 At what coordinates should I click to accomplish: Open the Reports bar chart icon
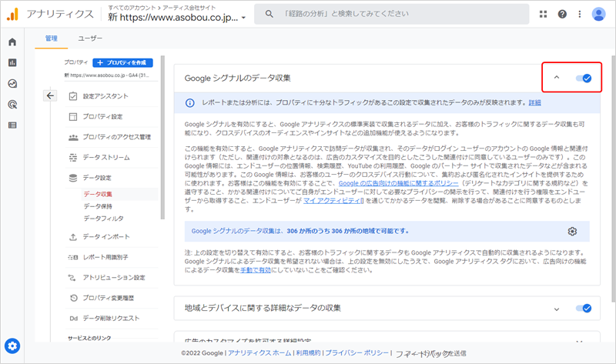(12, 63)
